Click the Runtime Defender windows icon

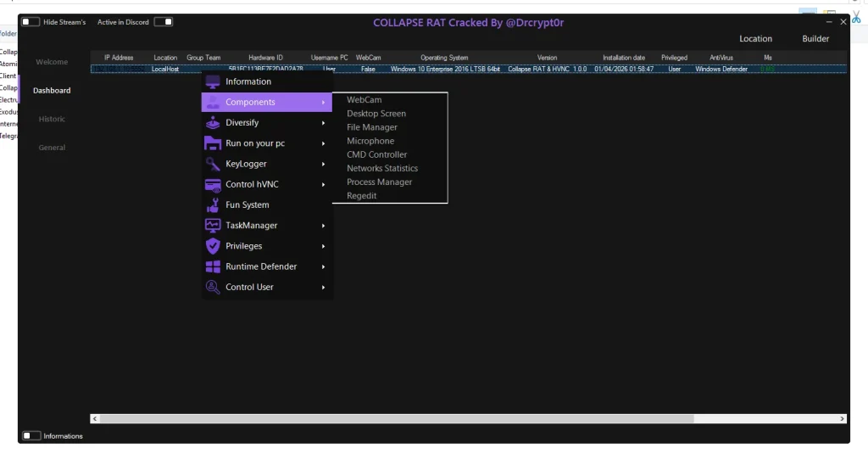point(212,266)
